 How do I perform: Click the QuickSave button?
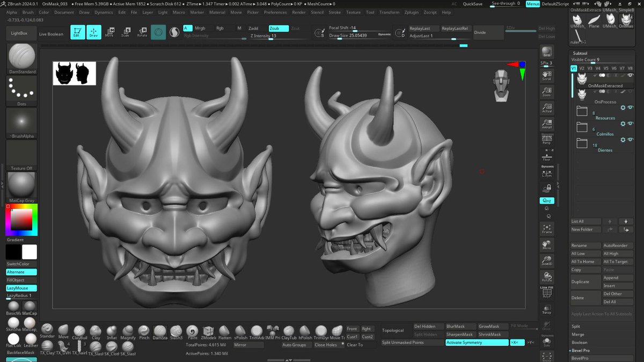(472, 4)
